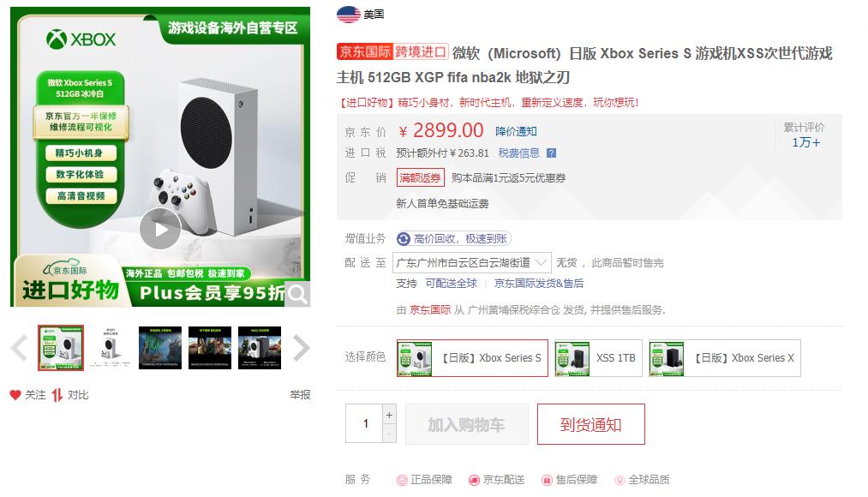Show next thumbnails with right arrow
The width and height of the screenshot is (868, 497).
[x=301, y=348]
